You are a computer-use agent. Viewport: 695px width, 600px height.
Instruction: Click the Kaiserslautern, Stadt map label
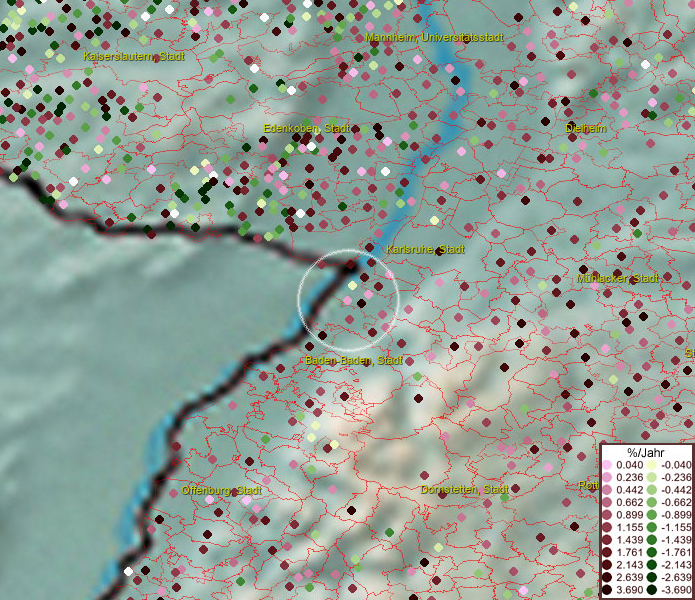[x=134, y=56]
